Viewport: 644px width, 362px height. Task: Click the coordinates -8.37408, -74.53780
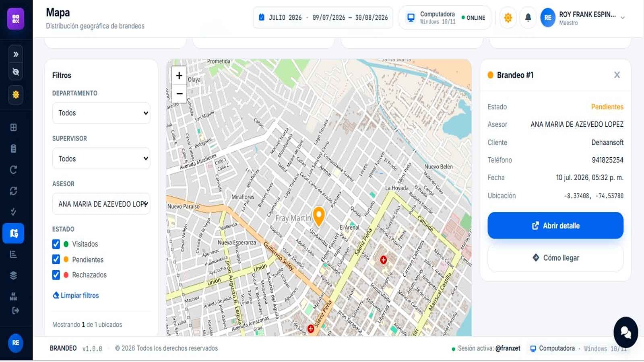[x=594, y=196]
